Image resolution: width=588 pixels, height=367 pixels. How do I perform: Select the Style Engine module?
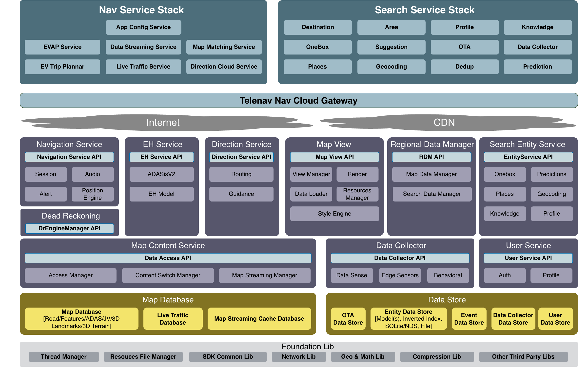pos(334,214)
